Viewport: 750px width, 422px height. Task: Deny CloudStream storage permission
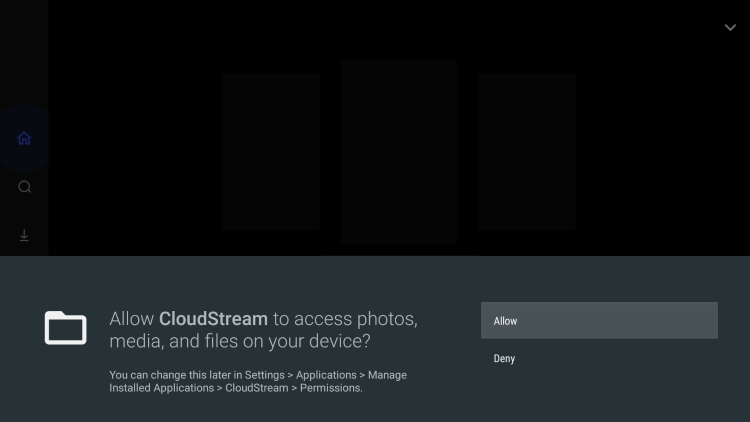(x=599, y=358)
